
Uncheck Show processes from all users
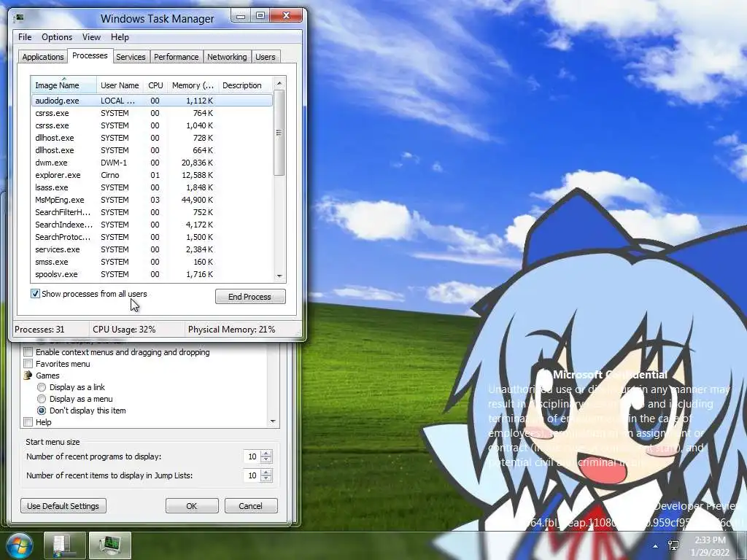(35, 293)
